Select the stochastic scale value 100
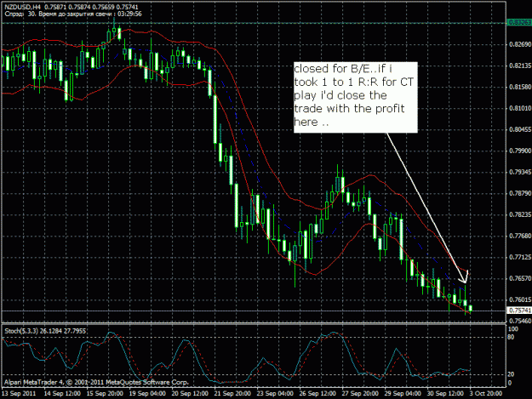Image resolution: width=532 pixels, height=399 pixels. pos(513,329)
